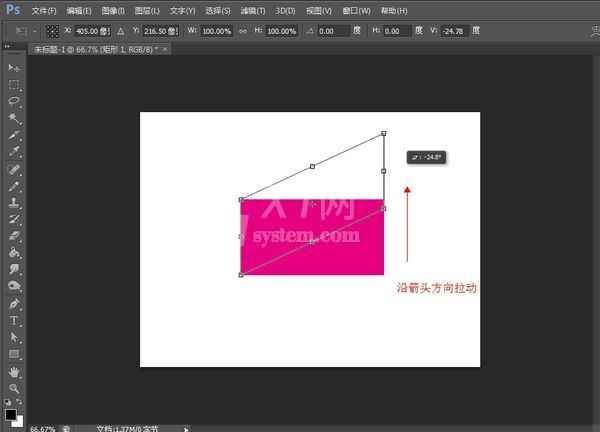Open the 选择(S) menu

pyautogui.click(x=218, y=11)
